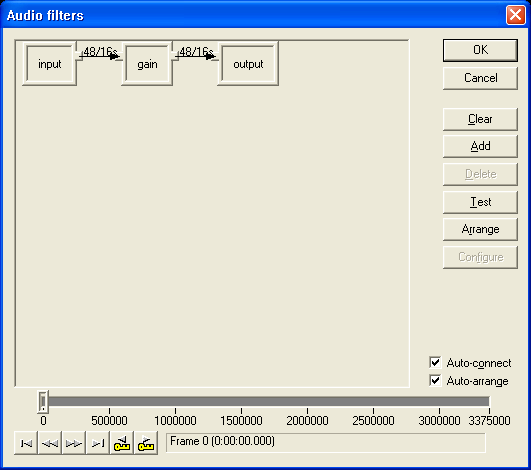
Task: Clear all filters from the graph
Action: click(480, 119)
